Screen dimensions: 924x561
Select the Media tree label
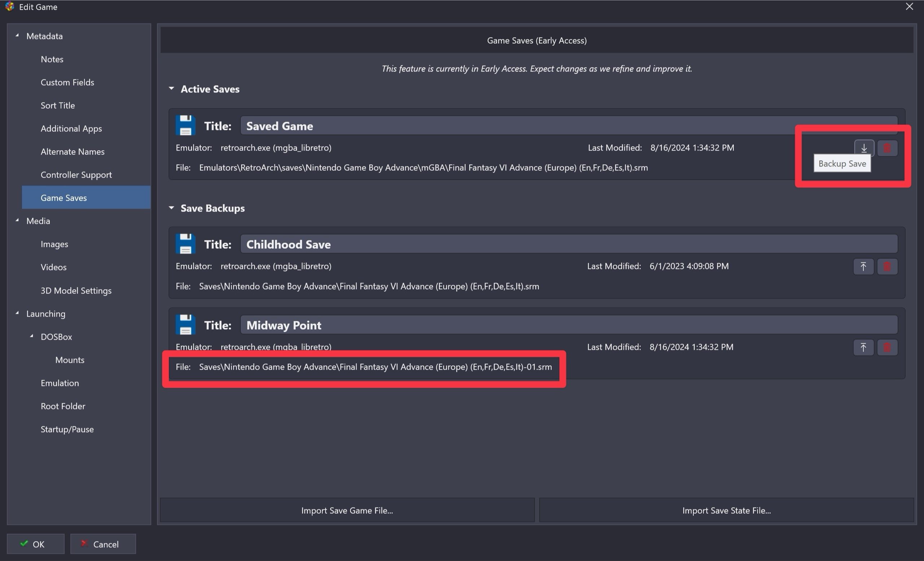(x=38, y=221)
